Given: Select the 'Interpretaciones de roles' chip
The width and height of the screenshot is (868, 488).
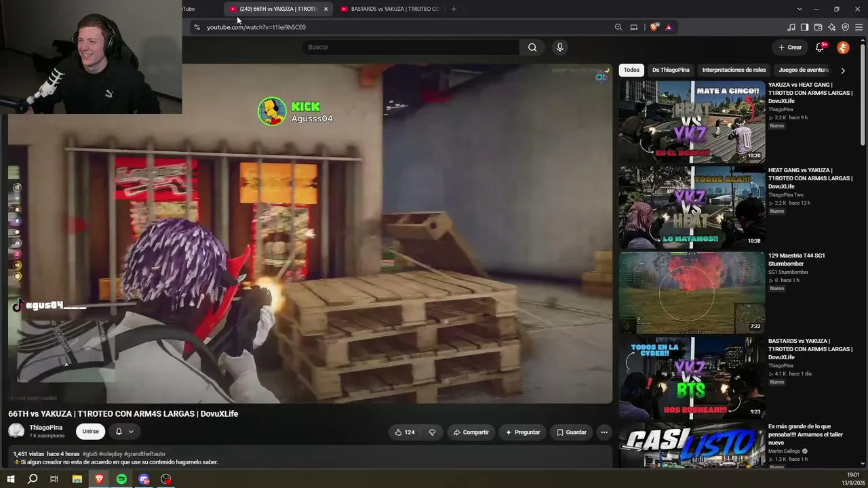Looking at the screenshot, I should 734,70.
